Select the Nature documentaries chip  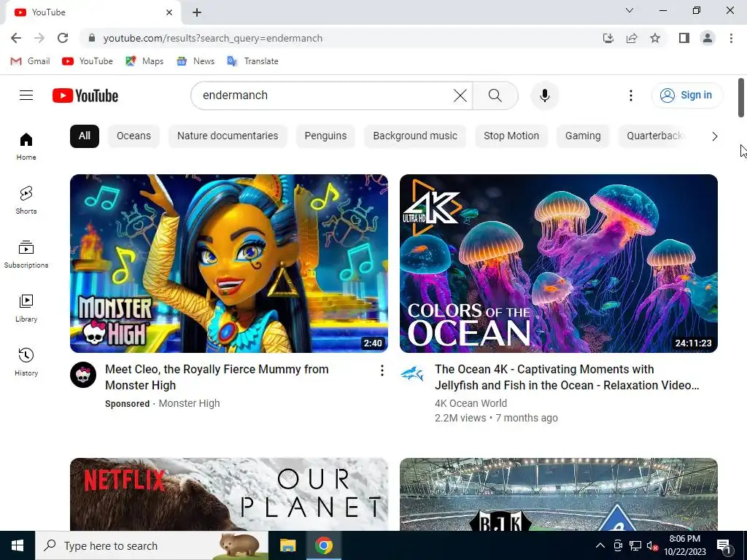coord(228,136)
